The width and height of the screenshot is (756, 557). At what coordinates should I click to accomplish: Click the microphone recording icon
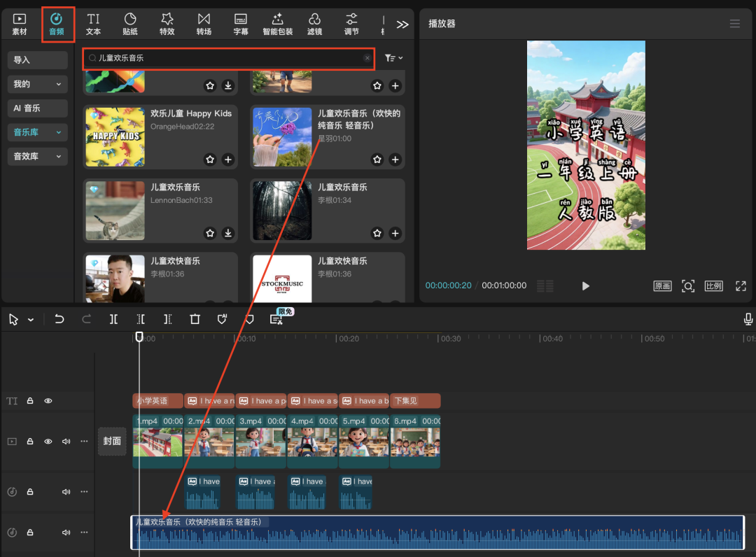coord(748,318)
